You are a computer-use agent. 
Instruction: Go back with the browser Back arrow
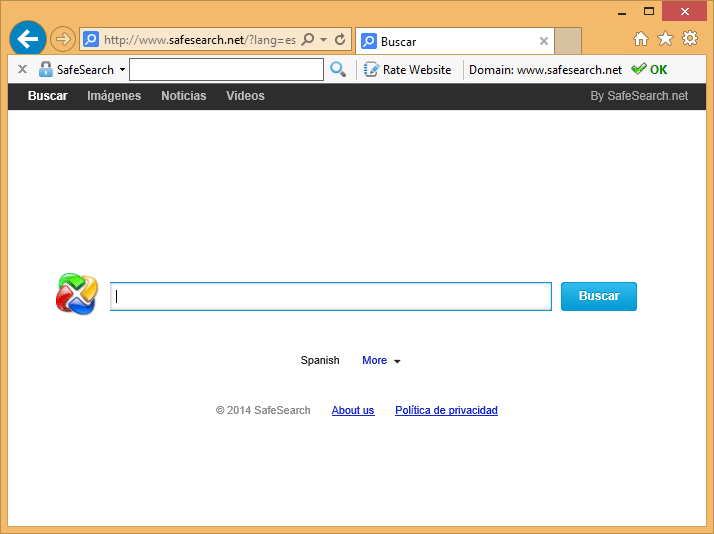pos(28,39)
